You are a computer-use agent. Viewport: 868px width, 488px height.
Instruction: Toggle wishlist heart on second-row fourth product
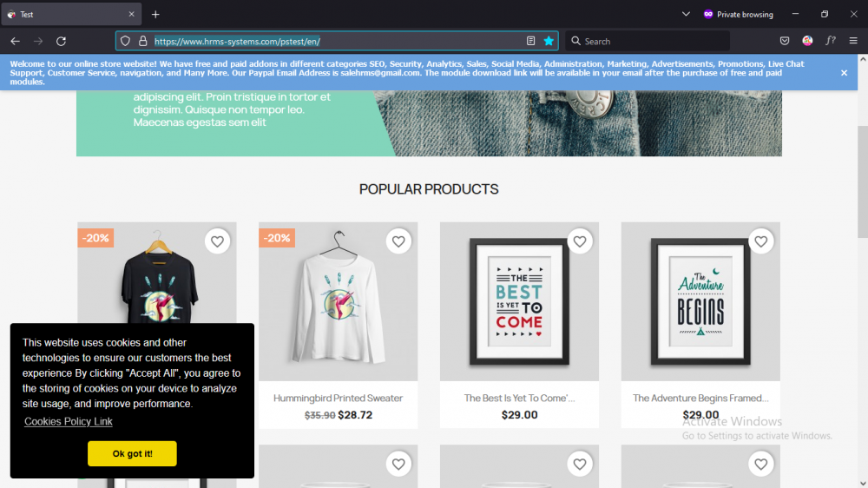coord(760,465)
